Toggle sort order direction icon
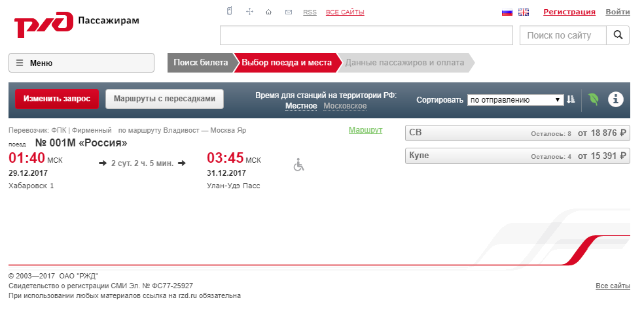Image resolution: width=644 pixels, height=317 pixels. [571, 99]
